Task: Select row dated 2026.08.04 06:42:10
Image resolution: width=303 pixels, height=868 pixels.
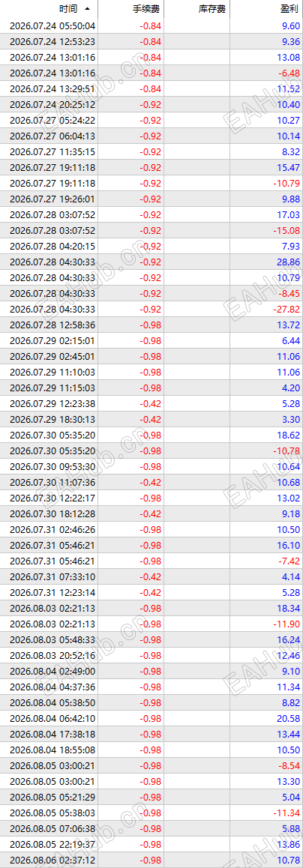Action: 151,717
